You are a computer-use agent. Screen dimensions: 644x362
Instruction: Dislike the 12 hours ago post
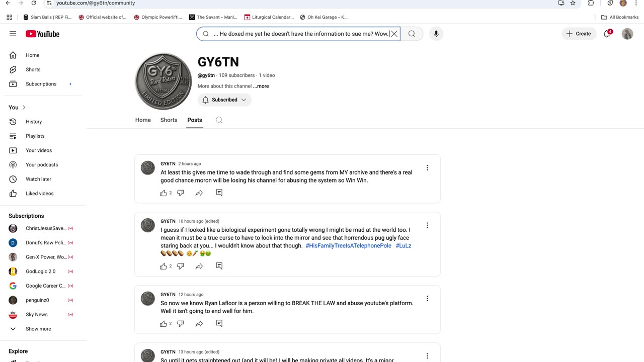tap(181, 324)
